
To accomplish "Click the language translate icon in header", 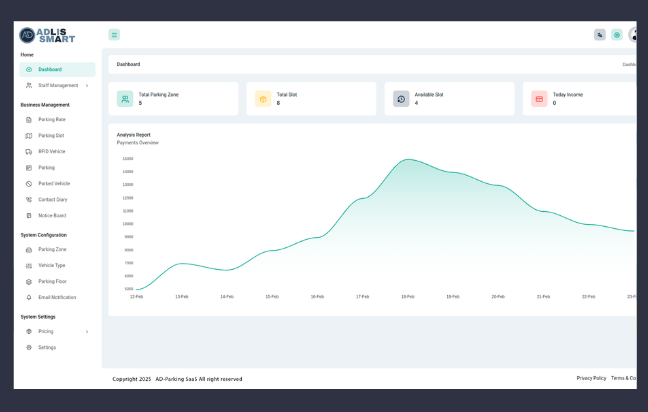I will pos(599,35).
